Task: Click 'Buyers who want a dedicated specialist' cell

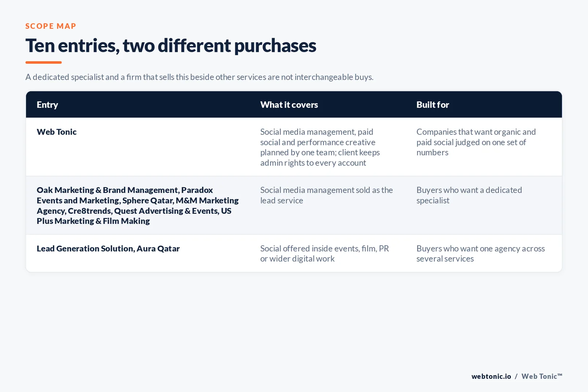Action: point(469,195)
